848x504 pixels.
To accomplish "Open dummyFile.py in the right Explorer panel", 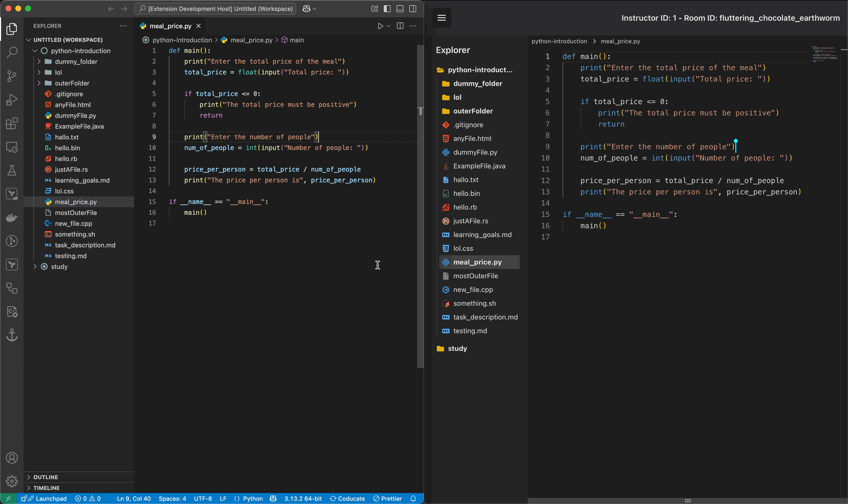I will (475, 152).
